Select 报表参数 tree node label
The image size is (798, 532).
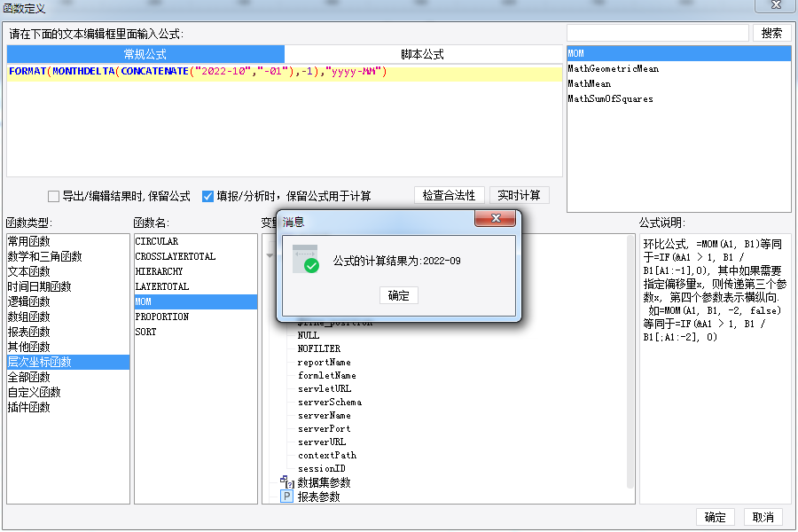pyautogui.click(x=319, y=497)
